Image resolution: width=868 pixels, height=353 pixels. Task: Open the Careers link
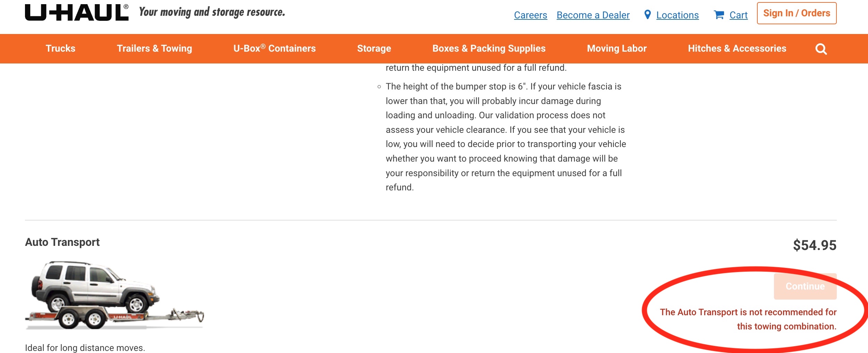click(530, 15)
